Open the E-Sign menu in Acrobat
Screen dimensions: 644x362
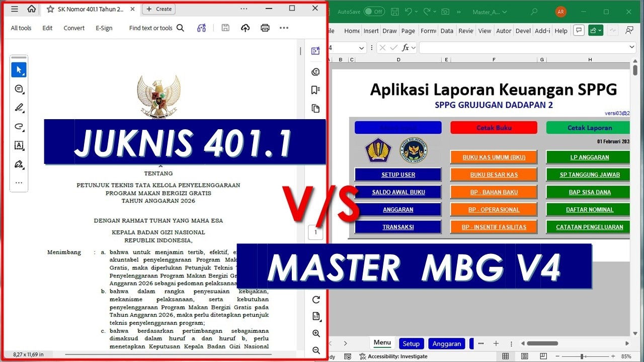pos(104,28)
